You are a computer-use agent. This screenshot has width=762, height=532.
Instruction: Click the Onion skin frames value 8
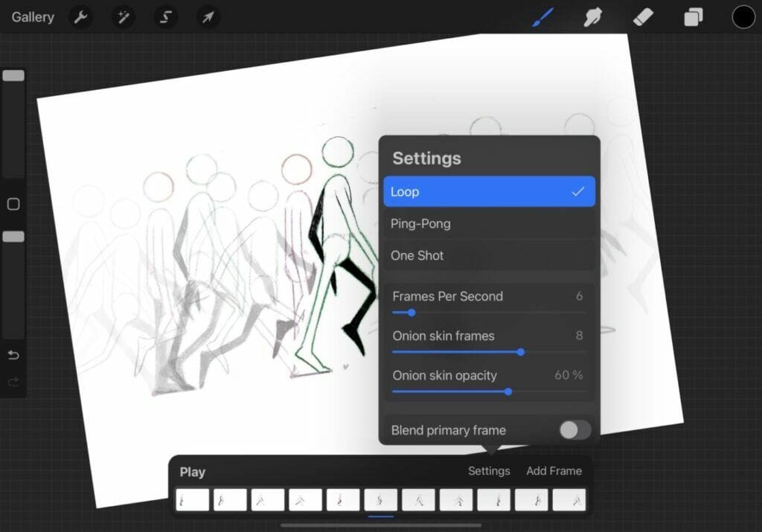point(579,336)
